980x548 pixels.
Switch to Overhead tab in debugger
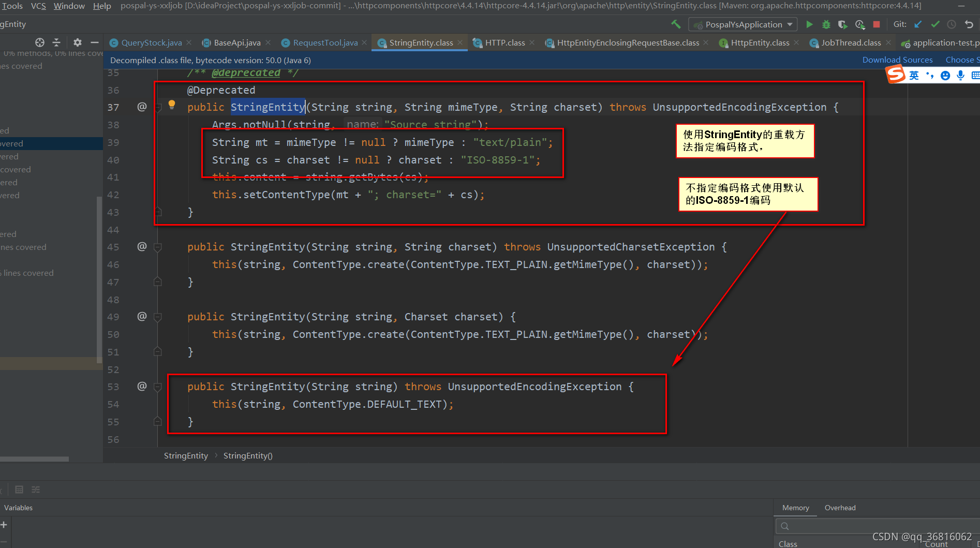click(840, 508)
